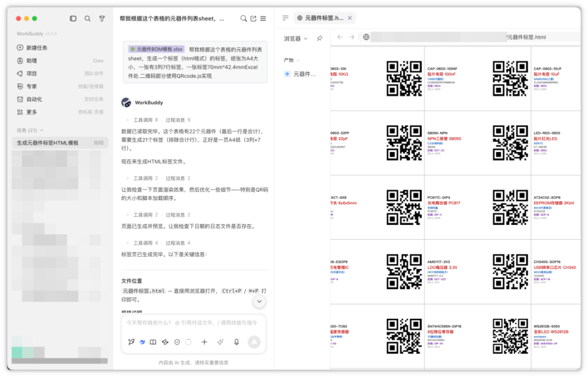
Task: Collapse the 任务 (21) task list
Action: [x=30, y=131]
